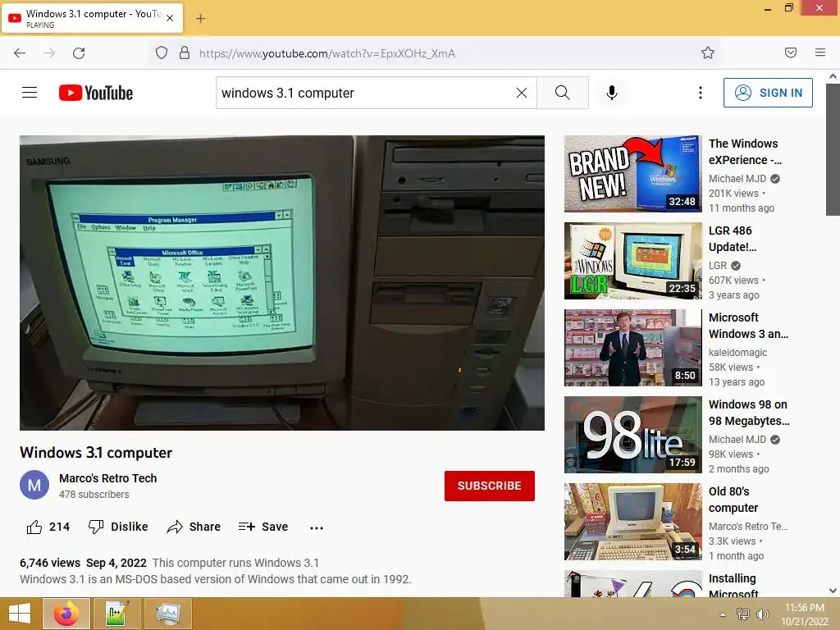Open the Notepad++ taskbar icon
This screenshot has height=630, width=840.
(116, 614)
